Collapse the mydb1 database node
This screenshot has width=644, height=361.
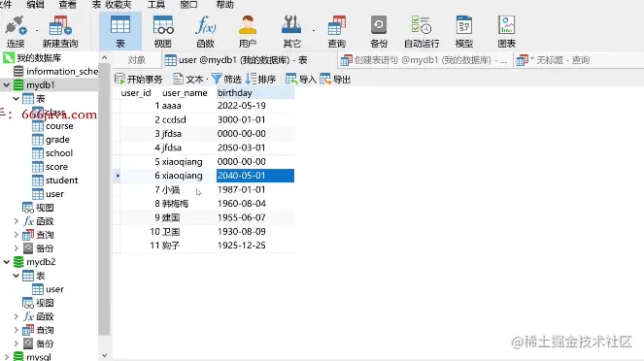pos(7,85)
